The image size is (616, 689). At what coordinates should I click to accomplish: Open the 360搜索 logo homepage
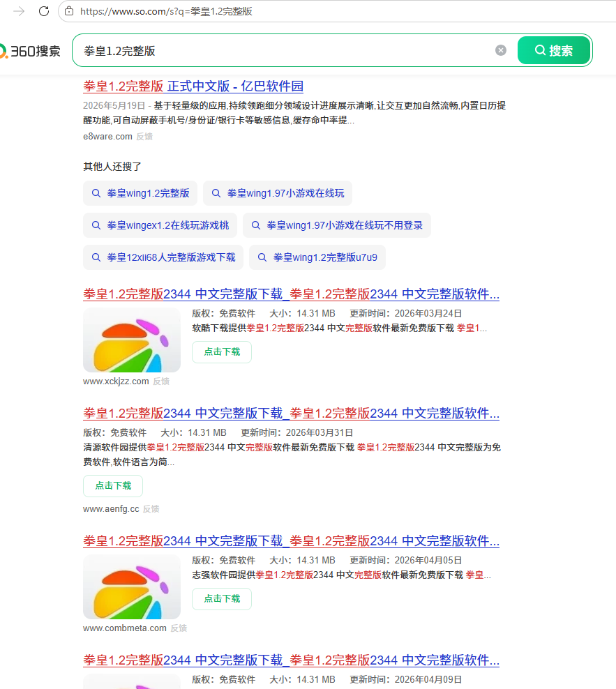coord(30,51)
